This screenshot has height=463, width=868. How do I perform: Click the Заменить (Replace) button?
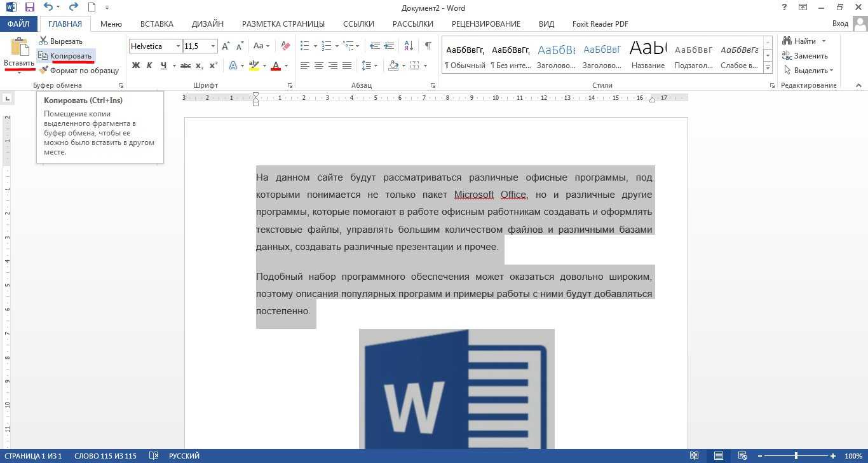pos(805,56)
